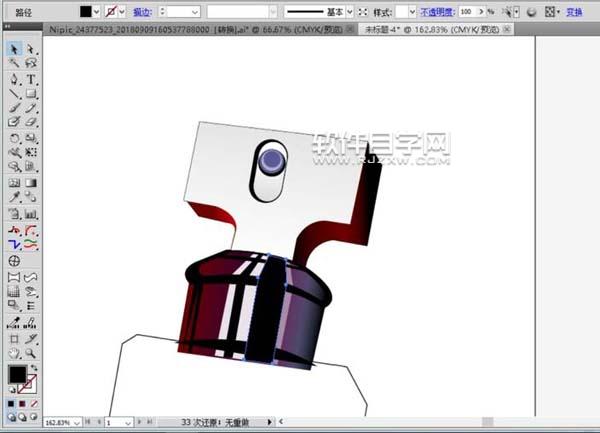The image size is (600, 433).
Task: Switch to the Gradient paint mode button
Action: (24, 402)
